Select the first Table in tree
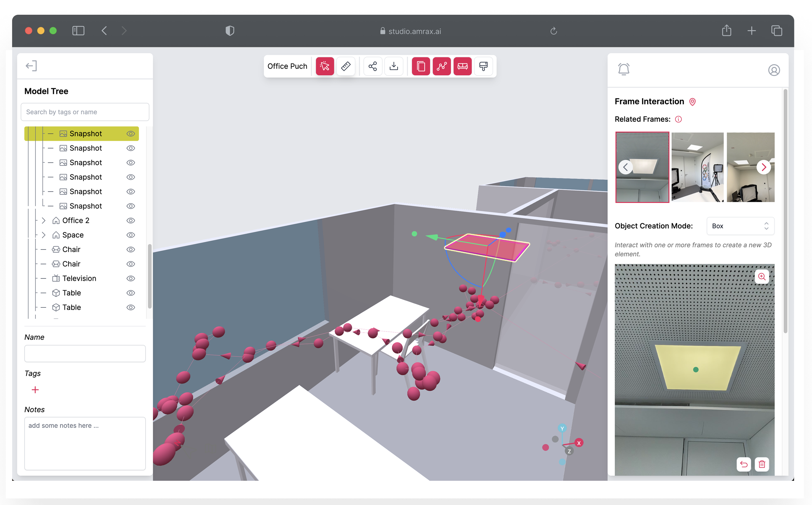Image resolution: width=812 pixels, height=505 pixels. (71, 293)
